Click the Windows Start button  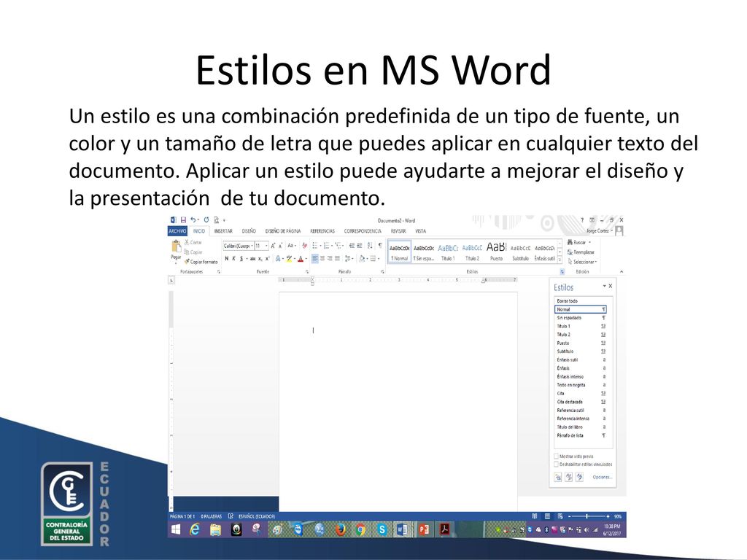[x=176, y=529]
